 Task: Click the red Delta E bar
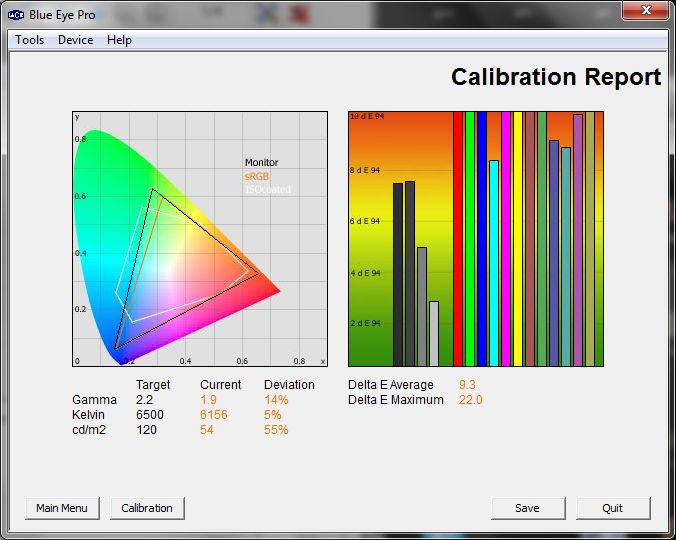tap(458, 238)
